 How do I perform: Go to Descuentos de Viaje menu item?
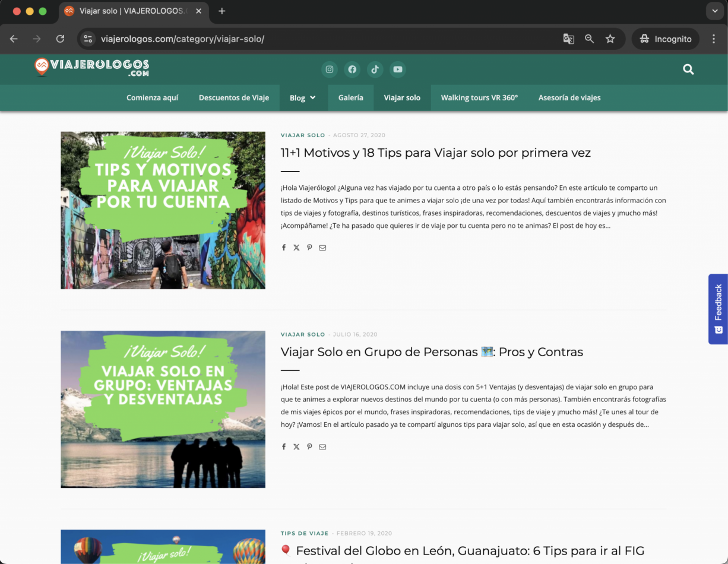[x=233, y=98]
